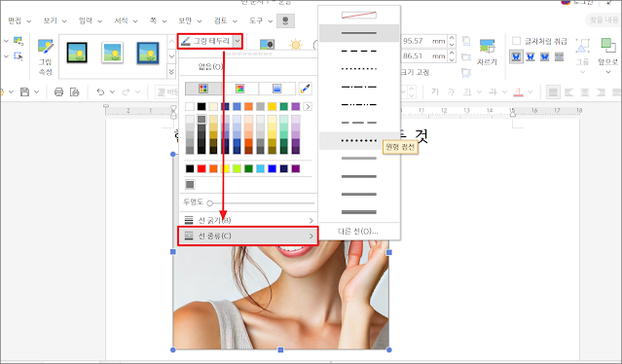Image resolution: width=622 pixels, height=364 pixels.
Task: Choose the orange swatch in theme row
Action: [x=248, y=106]
